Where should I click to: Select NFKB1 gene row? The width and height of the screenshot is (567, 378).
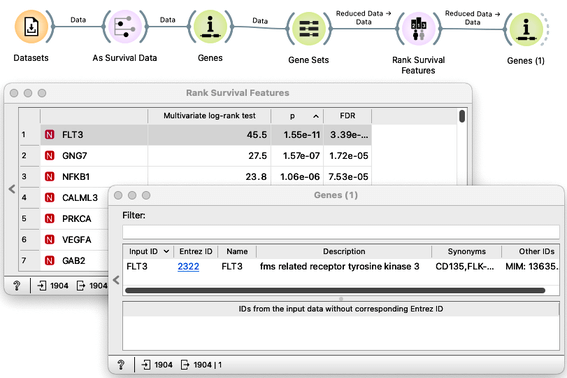(x=206, y=177)
